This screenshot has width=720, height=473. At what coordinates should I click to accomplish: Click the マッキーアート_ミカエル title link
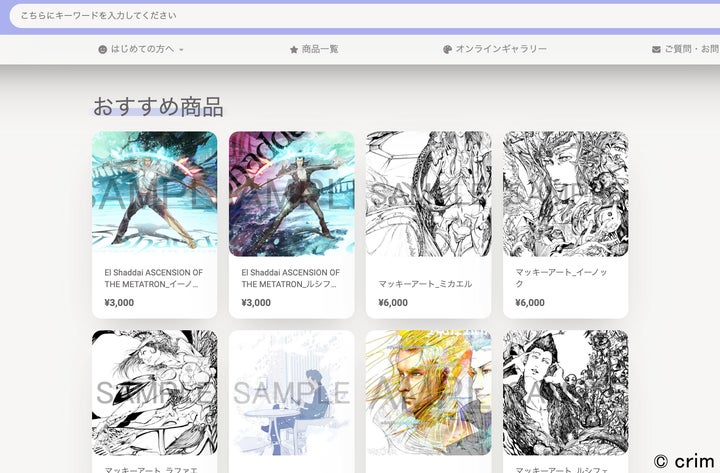click(425, 284)
